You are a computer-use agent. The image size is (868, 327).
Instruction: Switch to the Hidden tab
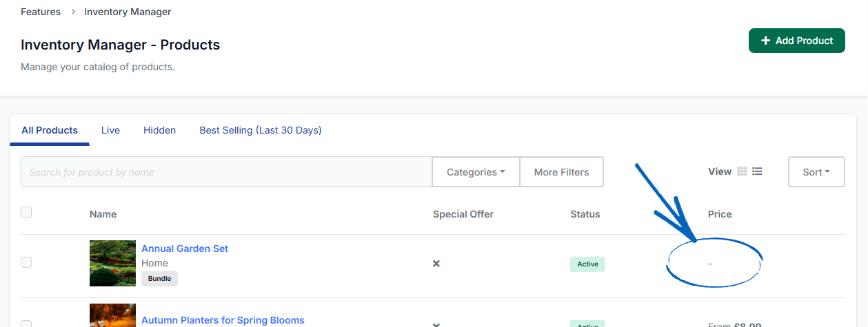coord(159,130)
